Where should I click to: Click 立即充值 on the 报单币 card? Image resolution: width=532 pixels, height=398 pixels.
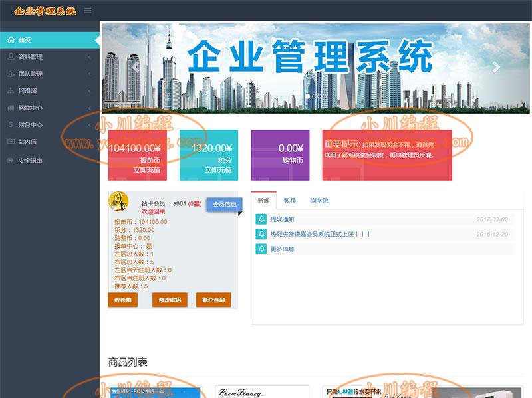click(x=147, y=170)
